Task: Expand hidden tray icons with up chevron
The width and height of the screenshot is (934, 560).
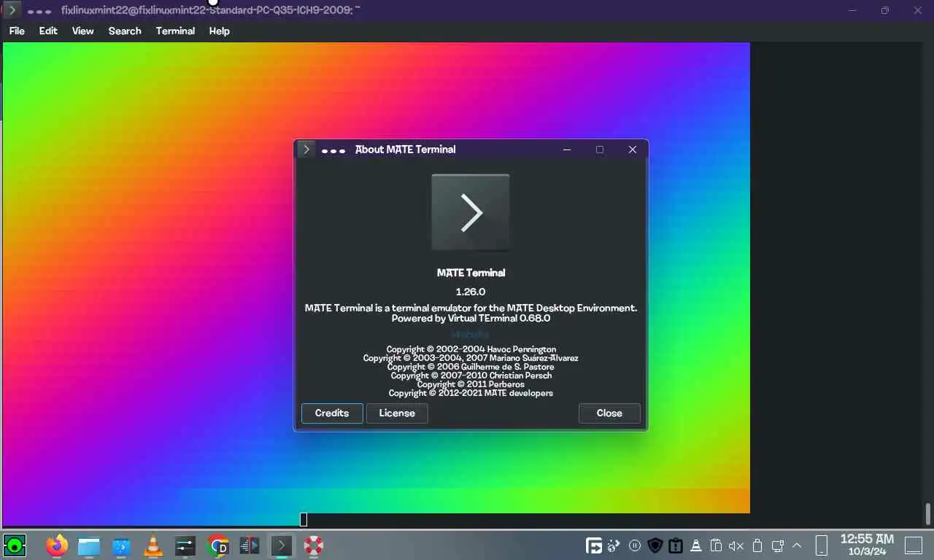Action: (x=797, y=545)
